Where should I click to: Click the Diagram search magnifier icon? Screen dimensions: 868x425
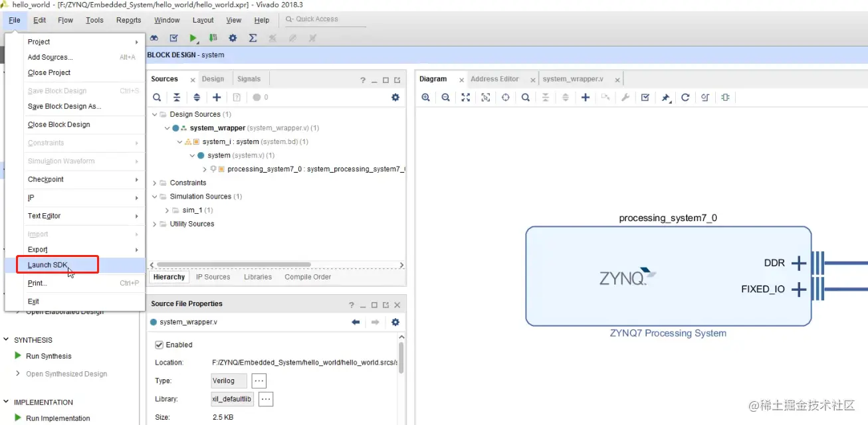tap(526, 98)
